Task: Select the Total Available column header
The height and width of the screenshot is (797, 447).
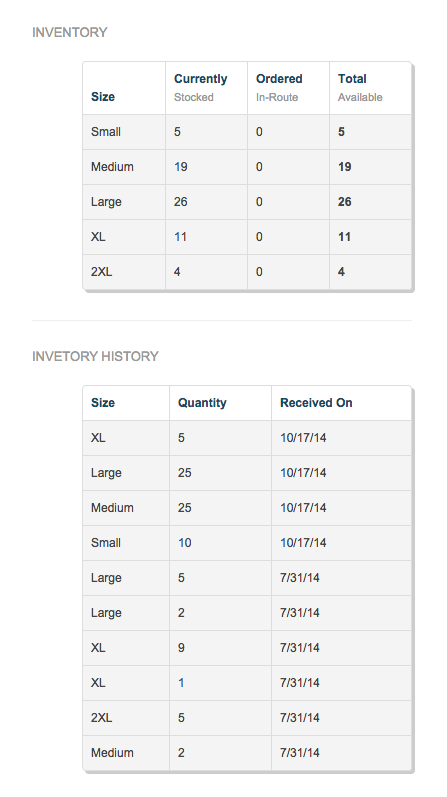Action: coord(370,88)
